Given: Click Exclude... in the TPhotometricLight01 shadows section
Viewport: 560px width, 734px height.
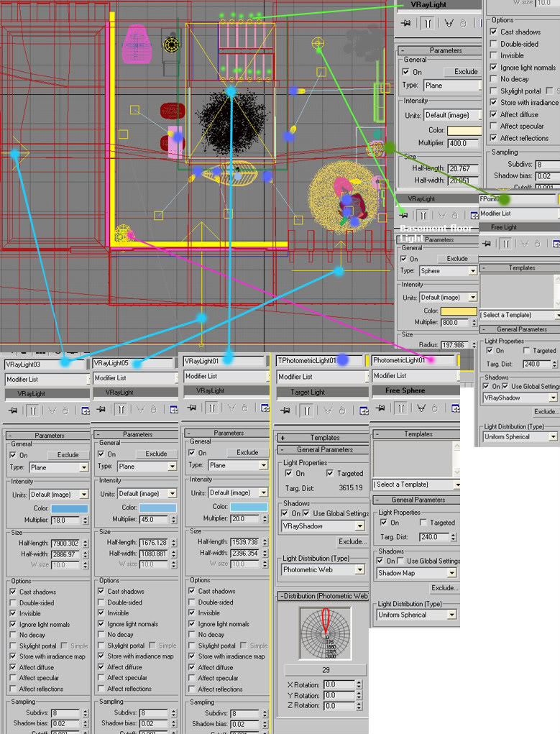Looking at the screenshot, I should pos(352,541).
